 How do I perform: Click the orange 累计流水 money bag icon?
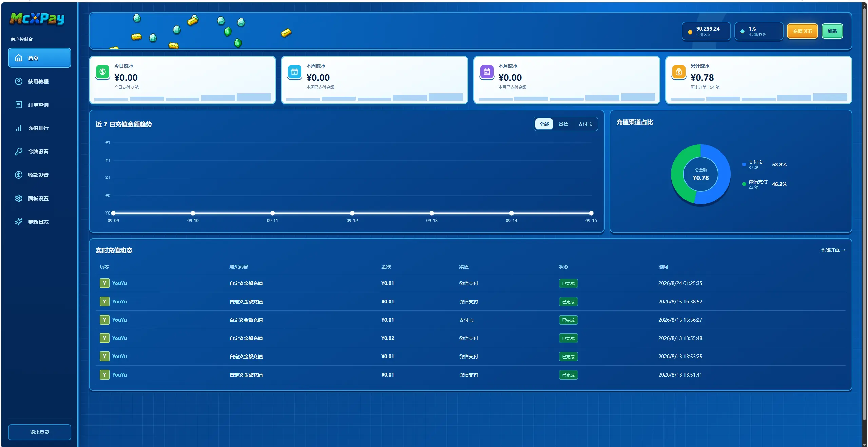click(x=679, y=72)
